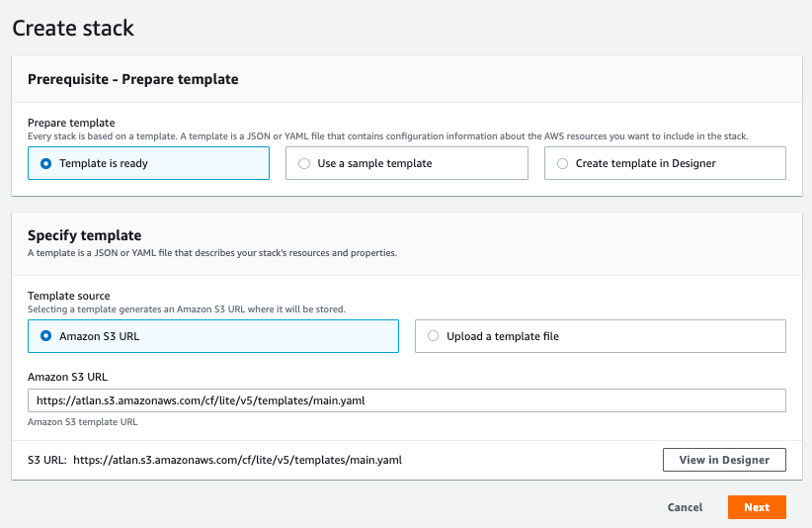Click the "Template source" field label
812x528 pixels.
[x=69, y=296]
